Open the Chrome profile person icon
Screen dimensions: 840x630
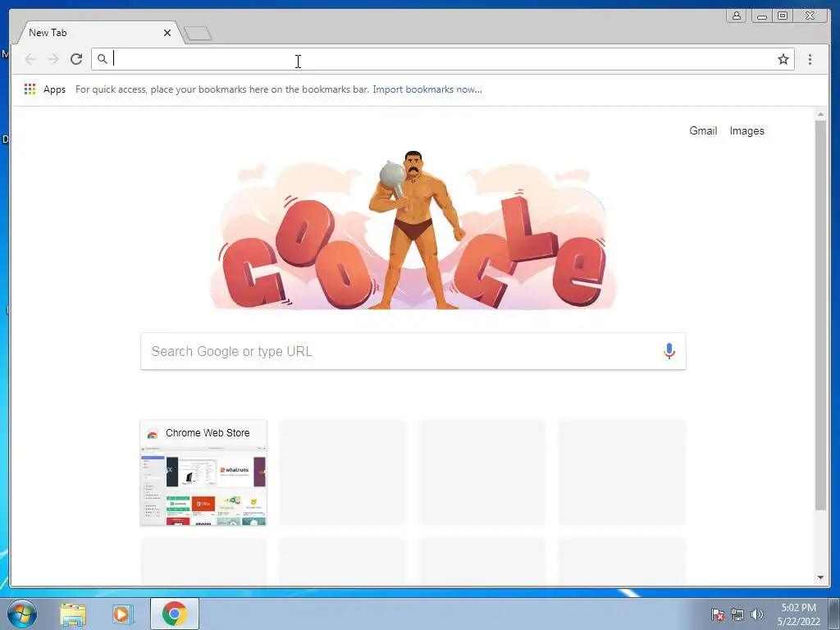tap(737, 16)
